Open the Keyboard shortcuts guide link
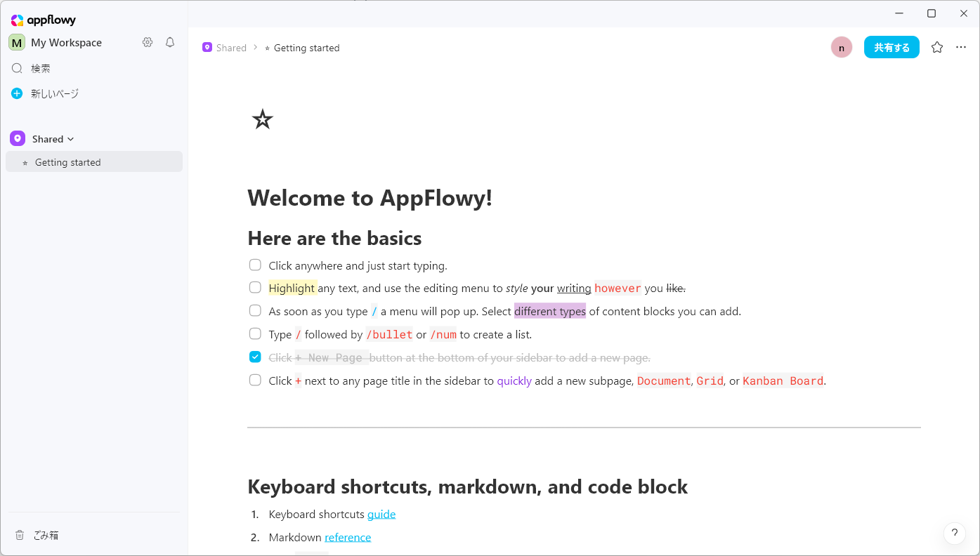Viewport: 980px width, 556px height. (381, 514)
